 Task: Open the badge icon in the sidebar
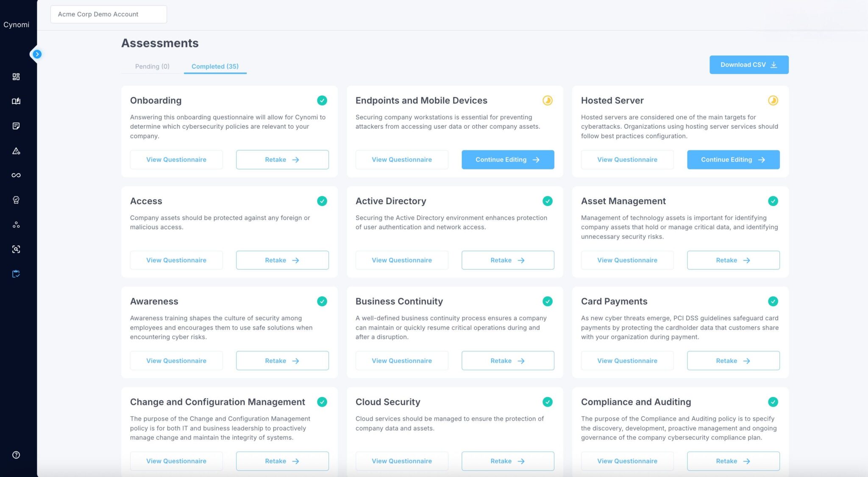pos(16,200)
